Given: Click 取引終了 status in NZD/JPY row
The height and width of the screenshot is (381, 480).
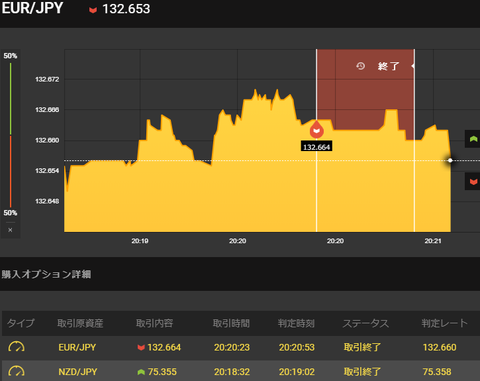Looking at the screenshot, I should pyautogui.click(x=362, y=372).
